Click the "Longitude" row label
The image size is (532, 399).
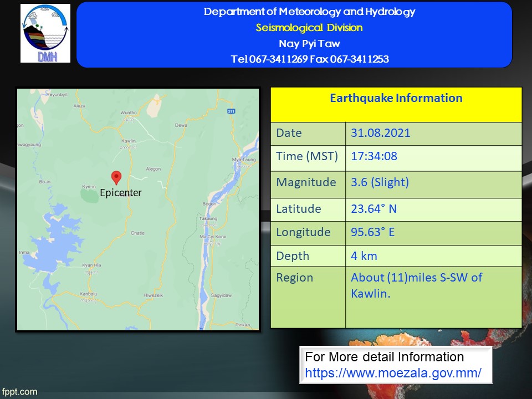(x=303, y=232)
